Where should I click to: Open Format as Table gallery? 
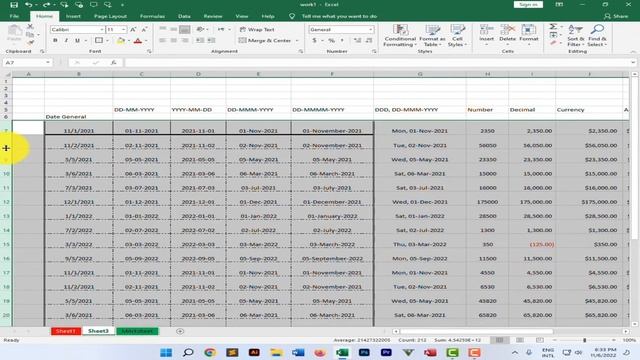(432, 35)
